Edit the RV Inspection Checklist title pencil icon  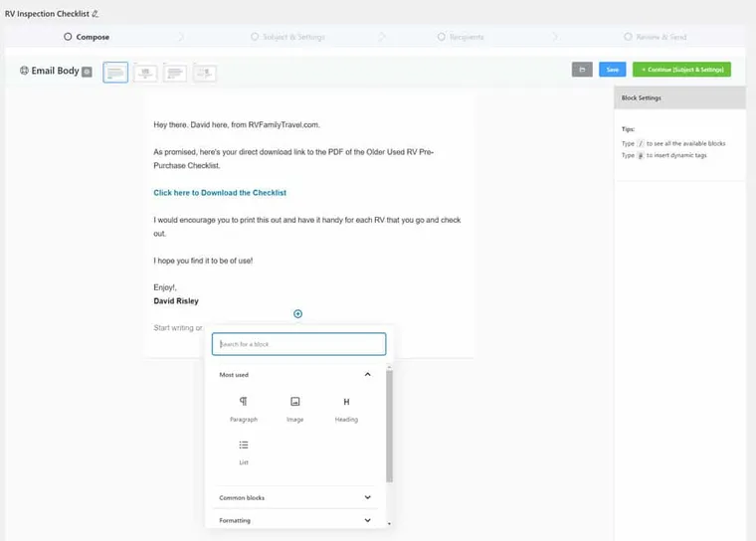(94, 14)
